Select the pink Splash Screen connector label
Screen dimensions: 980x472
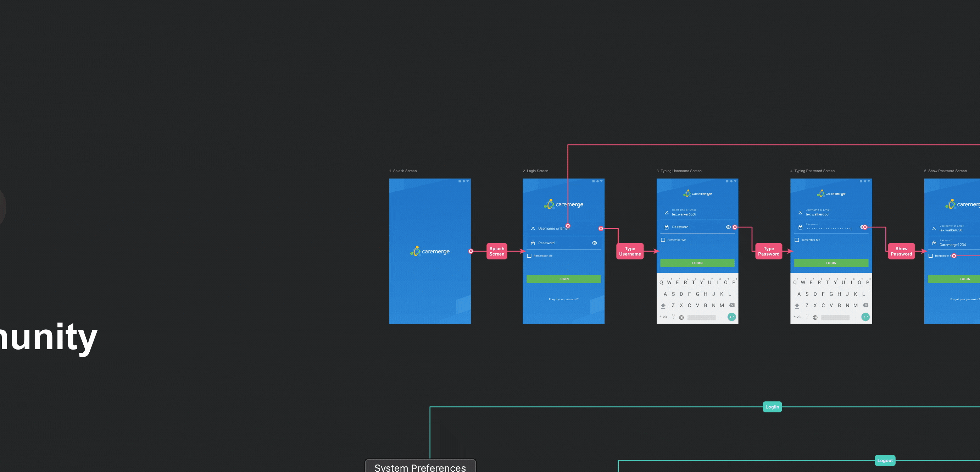tap(497, 251)
